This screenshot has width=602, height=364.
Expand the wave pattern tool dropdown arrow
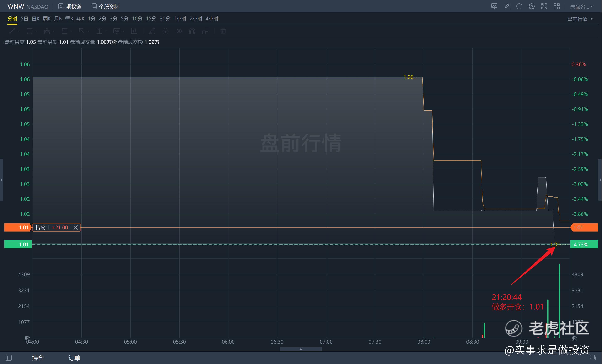53,31
